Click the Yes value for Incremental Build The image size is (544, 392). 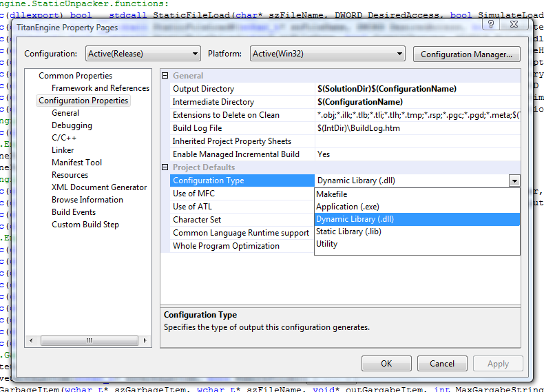tap(324, 154)
